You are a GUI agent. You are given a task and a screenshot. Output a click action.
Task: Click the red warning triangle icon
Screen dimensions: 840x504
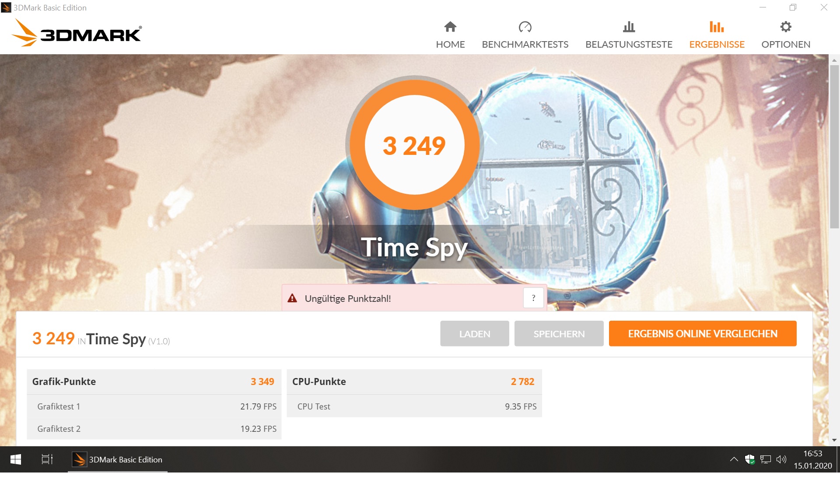tap(292, 298)
